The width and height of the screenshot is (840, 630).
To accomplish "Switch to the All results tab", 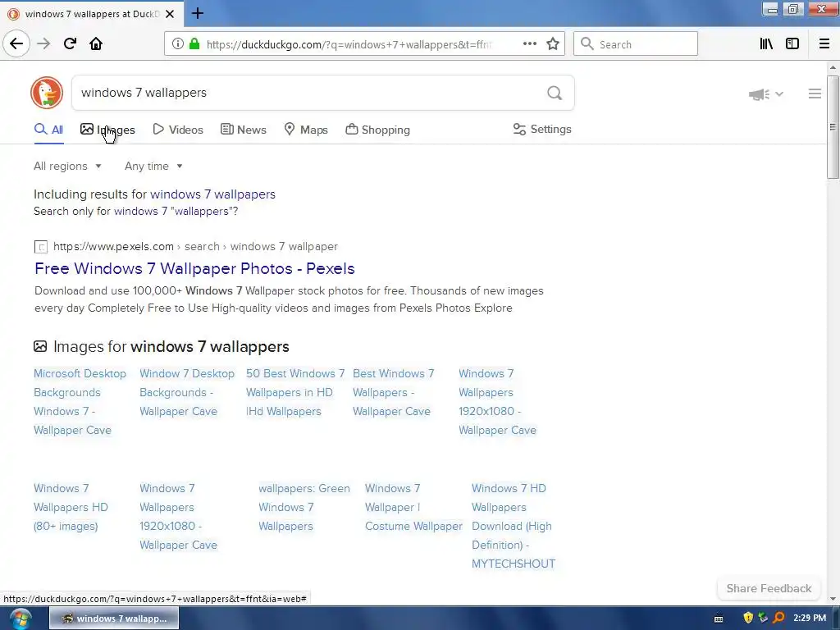I will [48, 130].
